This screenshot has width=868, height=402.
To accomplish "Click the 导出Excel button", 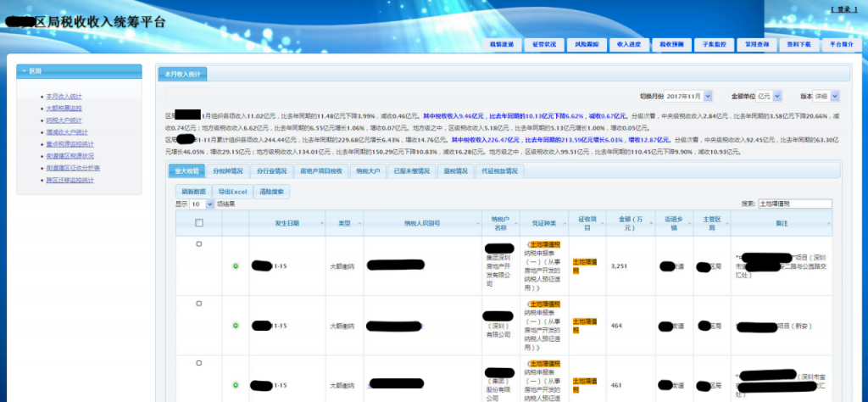I will (x=232, y=192).
